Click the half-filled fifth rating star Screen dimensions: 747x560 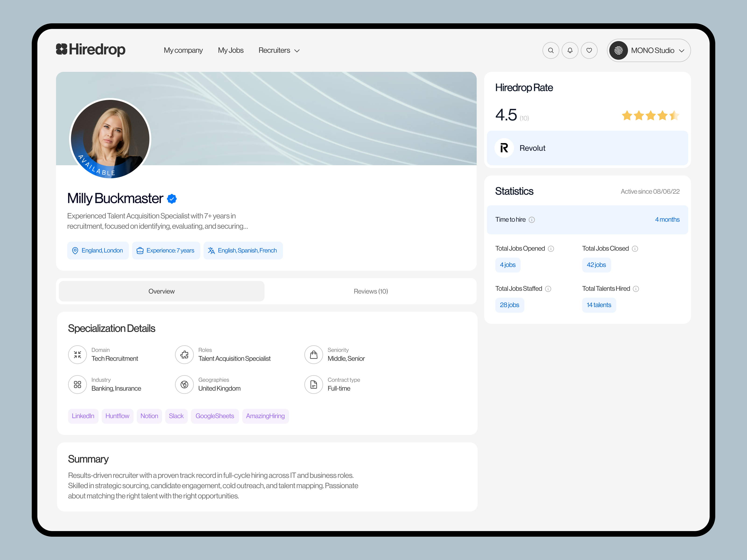[674, 115]
